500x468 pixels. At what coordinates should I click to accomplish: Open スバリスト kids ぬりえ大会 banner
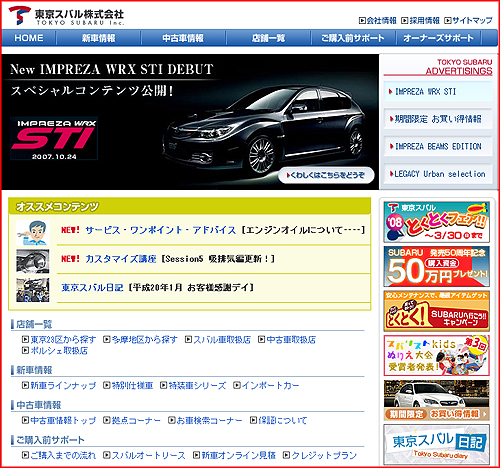437,356
